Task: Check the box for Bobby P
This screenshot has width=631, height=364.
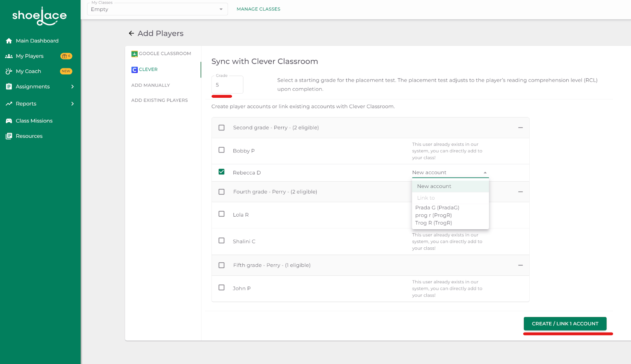Action: point(222,150)
